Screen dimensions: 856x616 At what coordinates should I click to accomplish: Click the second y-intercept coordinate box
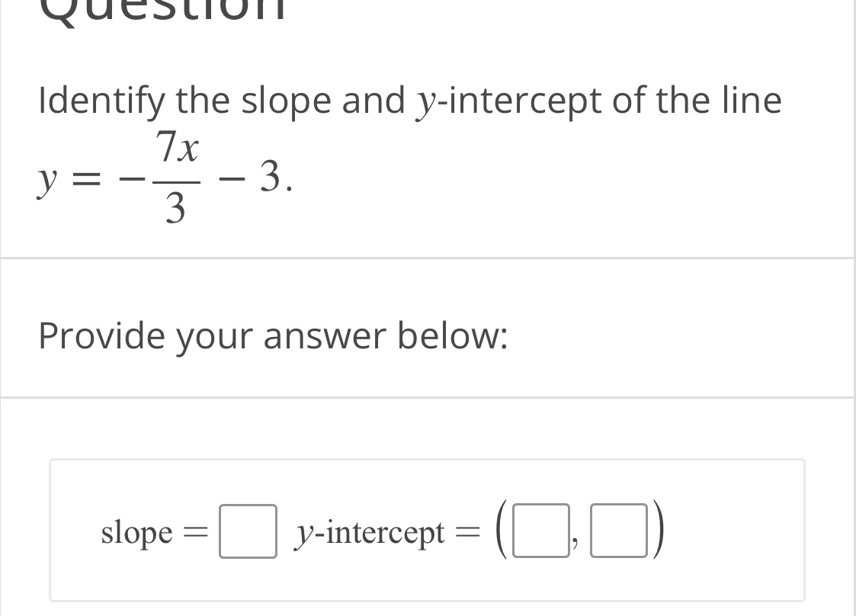point(619,531)
